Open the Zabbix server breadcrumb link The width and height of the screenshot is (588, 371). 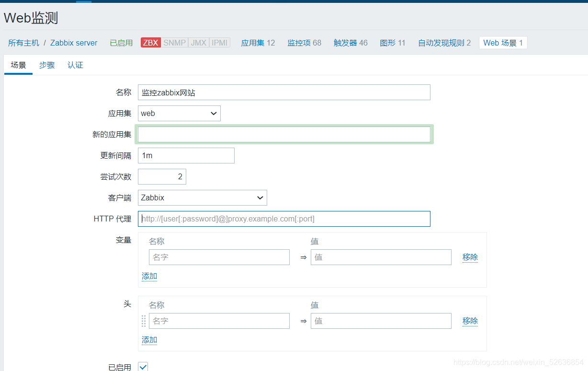(74, 43)
